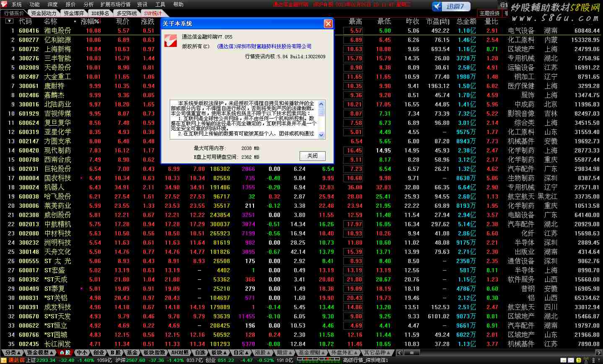Expand the 板块 bottom tab menu
Image resolution: width=603 pixels, height=364 pixels.
pos(219,353)
